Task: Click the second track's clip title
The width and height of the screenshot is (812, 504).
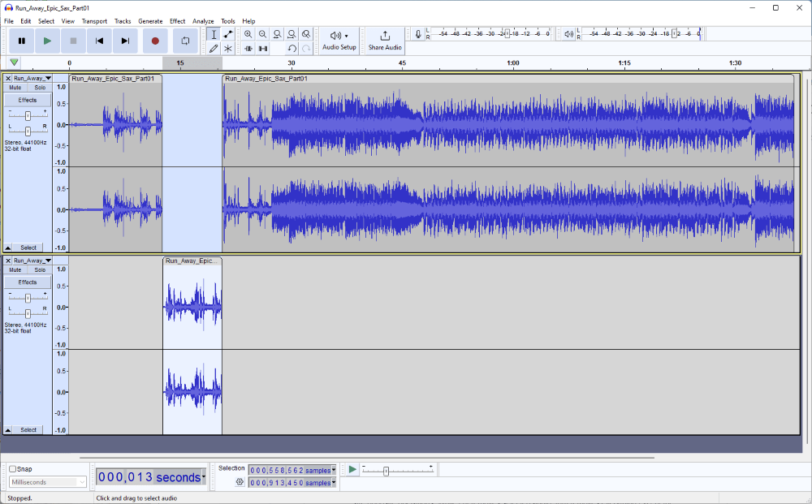Action: click(192, 261)
